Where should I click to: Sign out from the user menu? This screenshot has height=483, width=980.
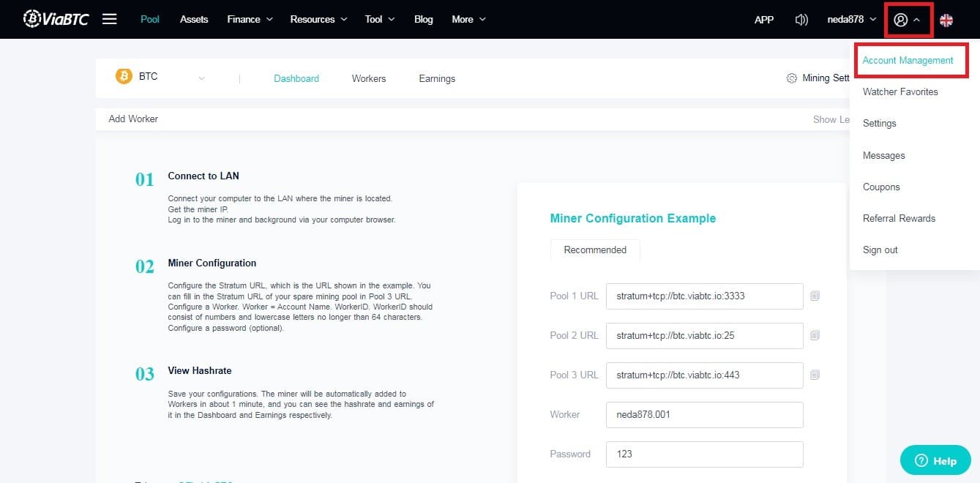[x=880, y=250]
